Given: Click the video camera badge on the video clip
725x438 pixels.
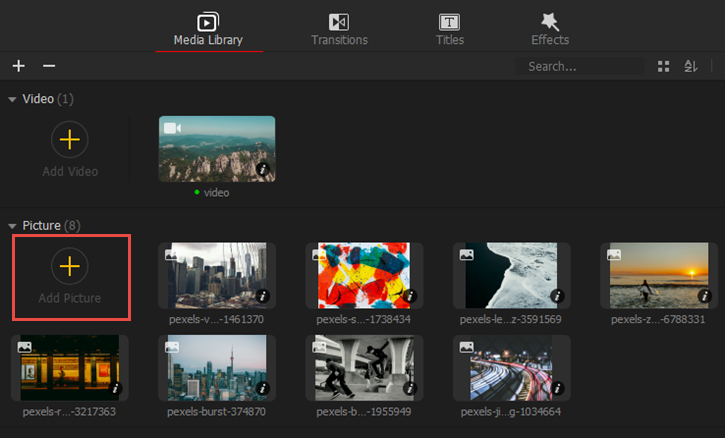Looking at the screenshot, I should [x=172, y=128].
